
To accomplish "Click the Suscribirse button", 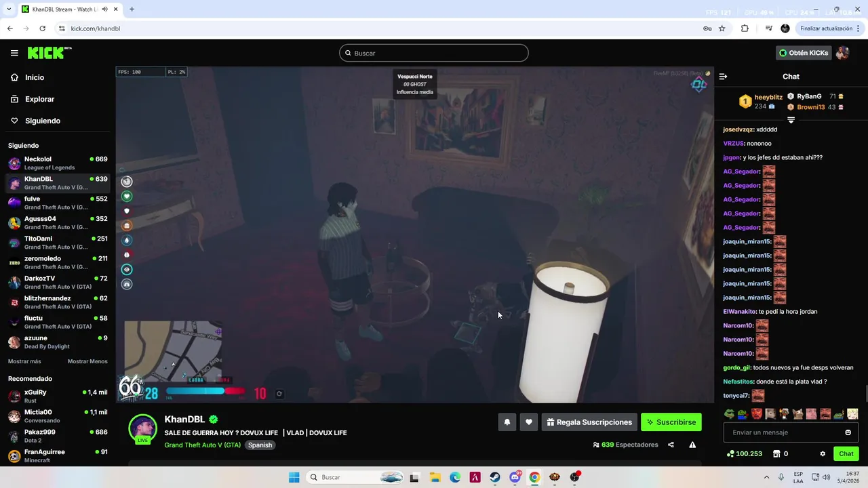I will tap(671, 422).
